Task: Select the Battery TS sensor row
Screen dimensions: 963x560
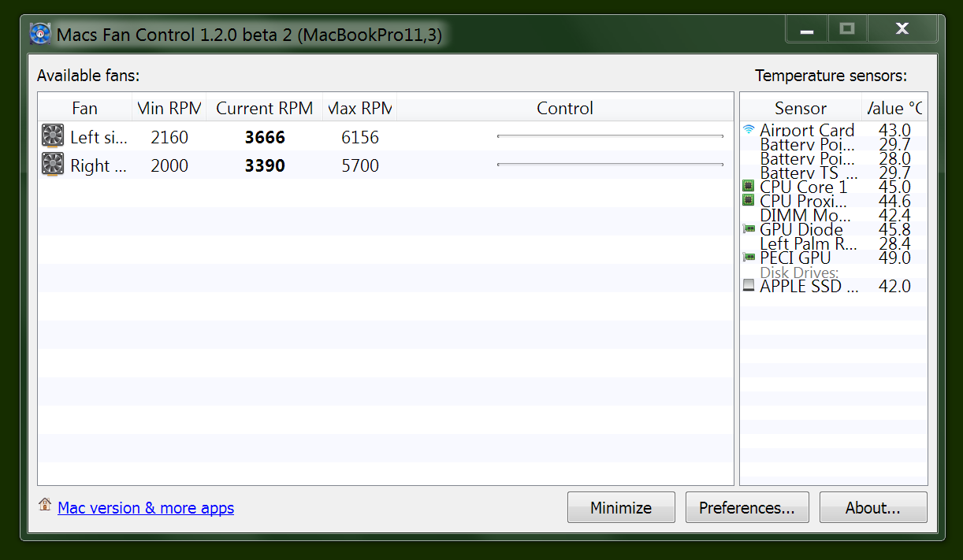Action: click(834, 172)
